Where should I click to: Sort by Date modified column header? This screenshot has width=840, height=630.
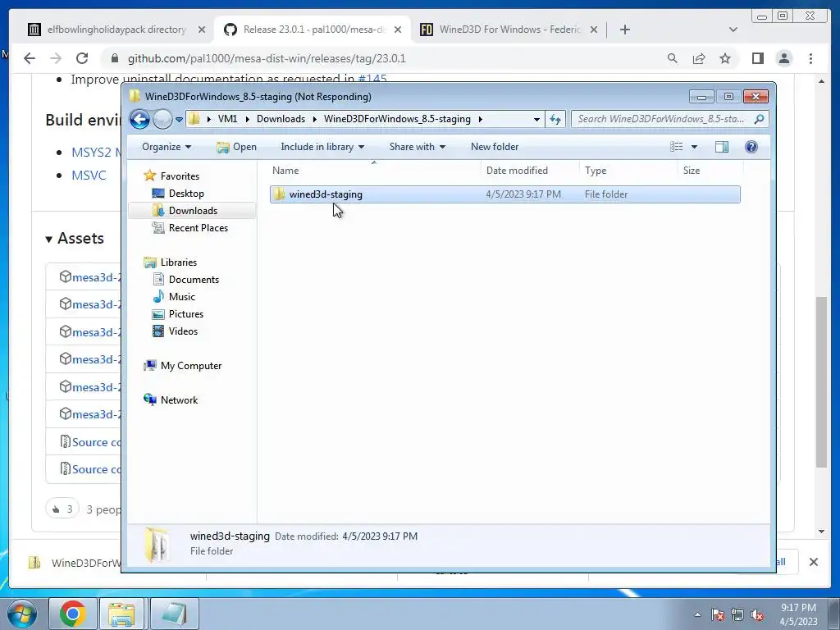[530, 171]
